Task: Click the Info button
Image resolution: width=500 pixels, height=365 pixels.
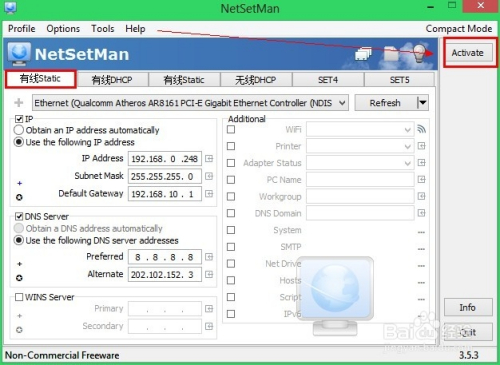Action: point(468,307)
